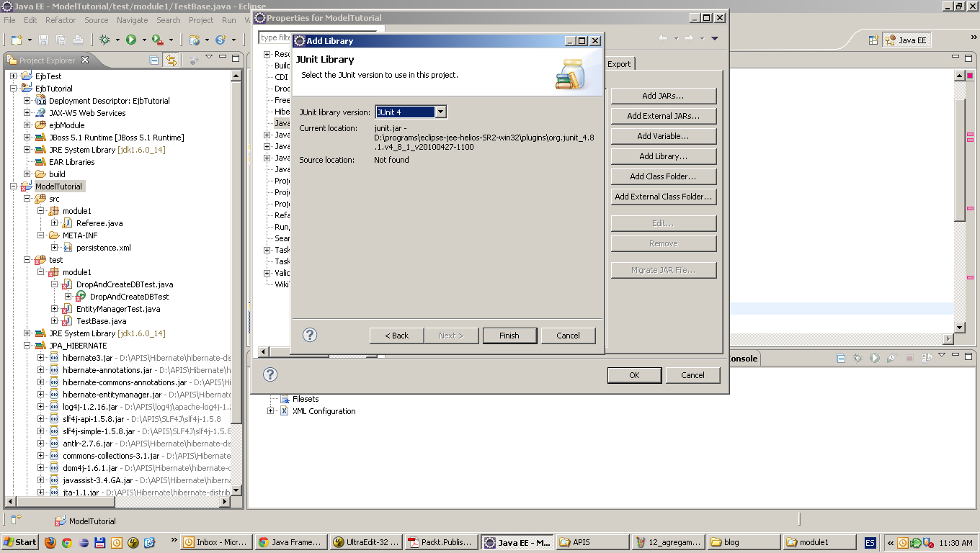Screen dimensions: 980x553
Task: Click the Save toolbar icon
Action: 43,40
